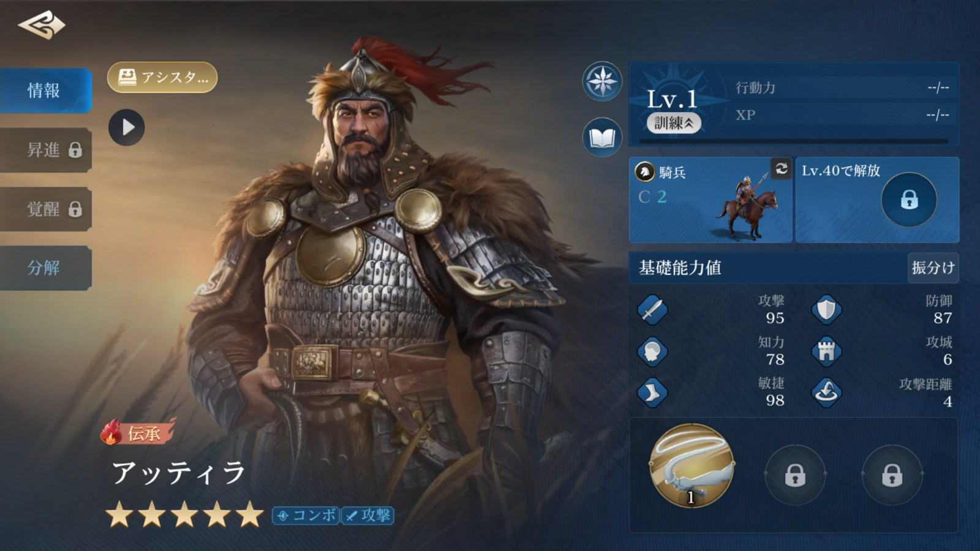Open the book icon
Viewport: 980px width, 551px height.
tap(602, 137)
